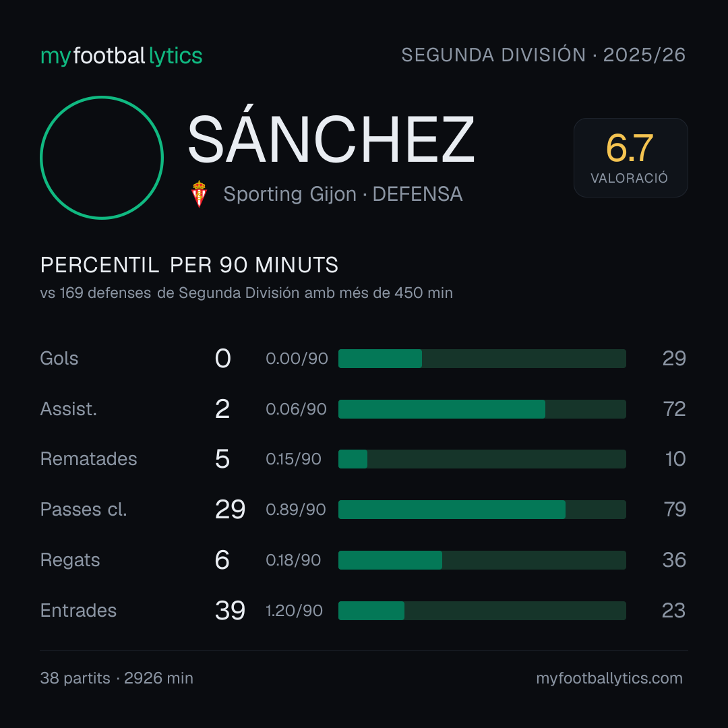Image resolution: width=728 pixels, height=728 pixels.
Task: Click the 38 partits 2926 min footer text
Action: pyautogui.click(x=117, y=678)
